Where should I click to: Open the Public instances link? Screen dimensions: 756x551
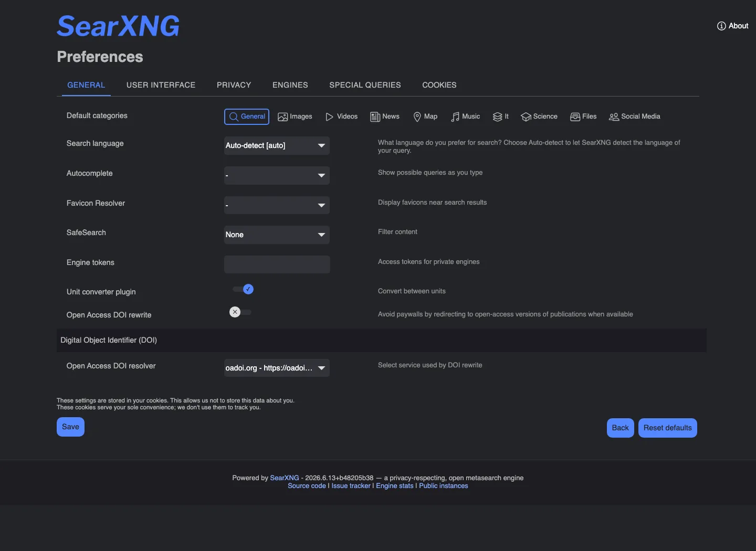(x=444, y=486)
